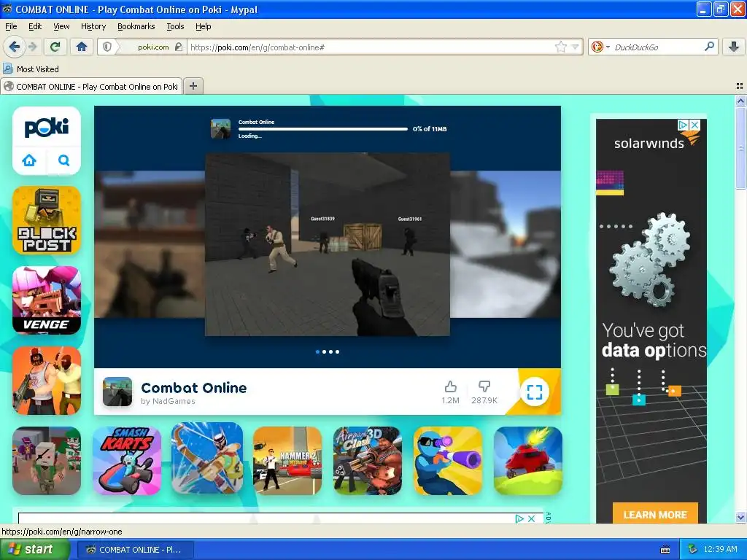The image size is (747, 560).
Task: Open the Venge game thumbnail
Action: [x=47, y=300]
